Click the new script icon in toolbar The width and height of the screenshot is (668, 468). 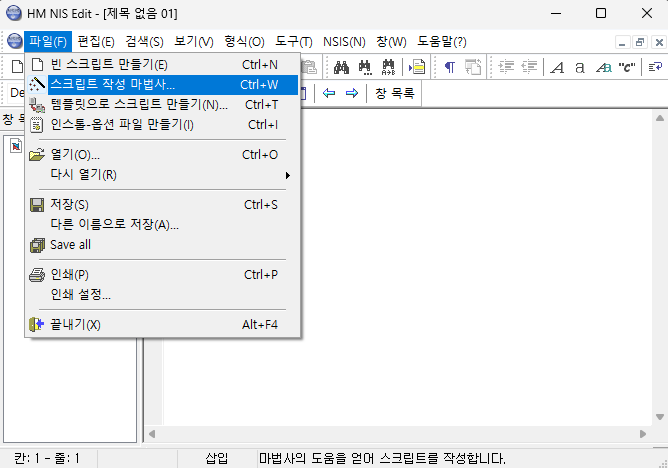pos(17,67)
